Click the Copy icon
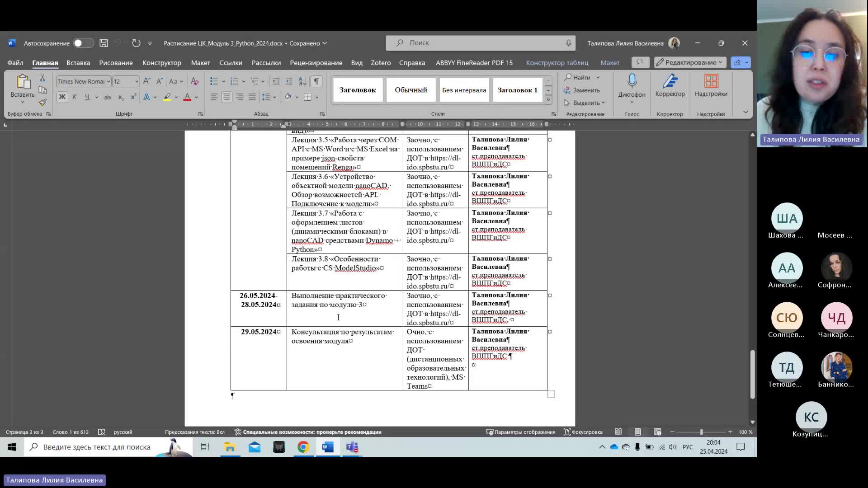This screenshot has width=868, height=488. [x=42, y=90]
